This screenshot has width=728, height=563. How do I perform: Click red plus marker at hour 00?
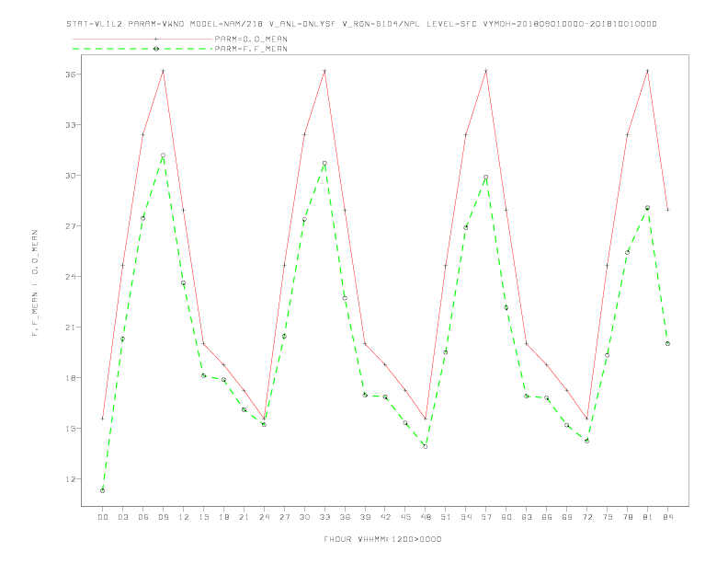pyautogui.click(x=103, y=419)
